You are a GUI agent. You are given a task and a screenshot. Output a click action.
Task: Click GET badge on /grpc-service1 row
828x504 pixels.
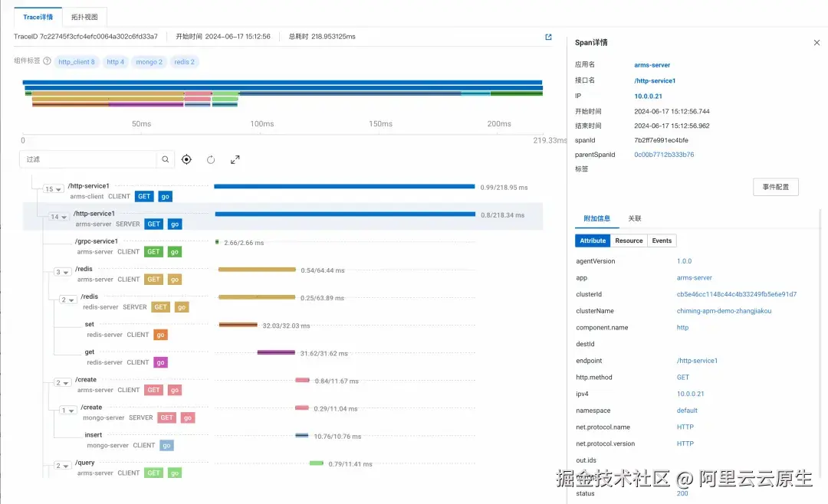click(x=153, y=252)
